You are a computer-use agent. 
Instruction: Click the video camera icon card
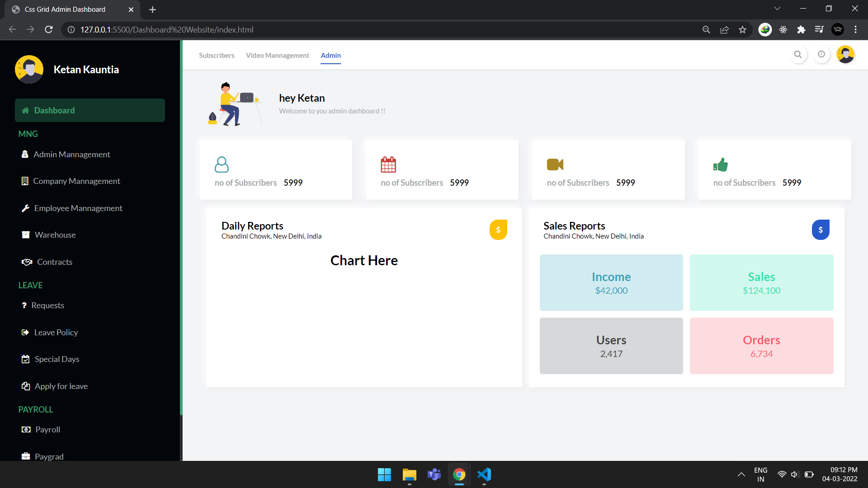click(555, 164)
